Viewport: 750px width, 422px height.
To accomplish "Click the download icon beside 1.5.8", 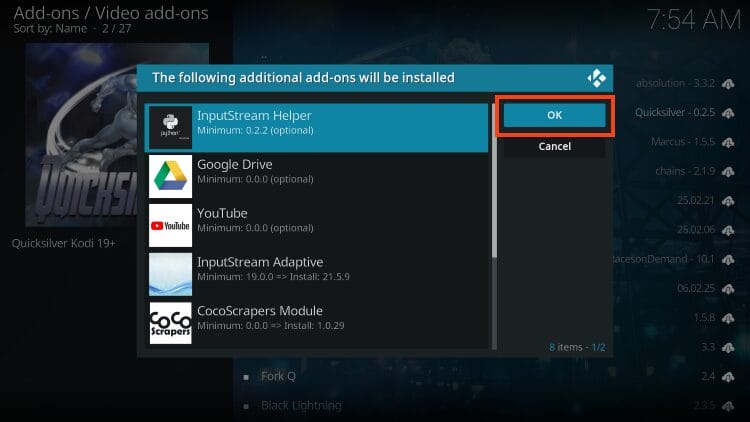I will 728,318.
